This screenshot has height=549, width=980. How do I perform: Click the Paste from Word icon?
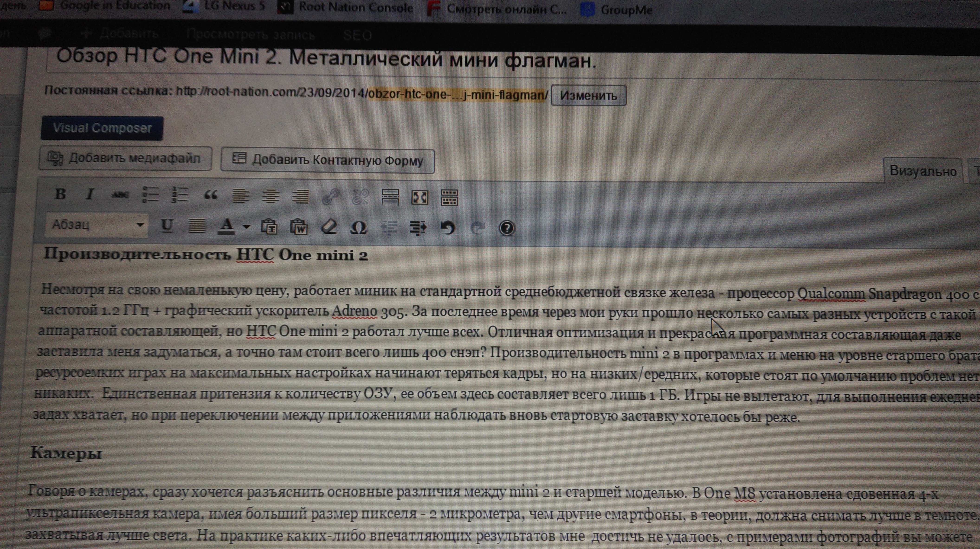point(299,227)
